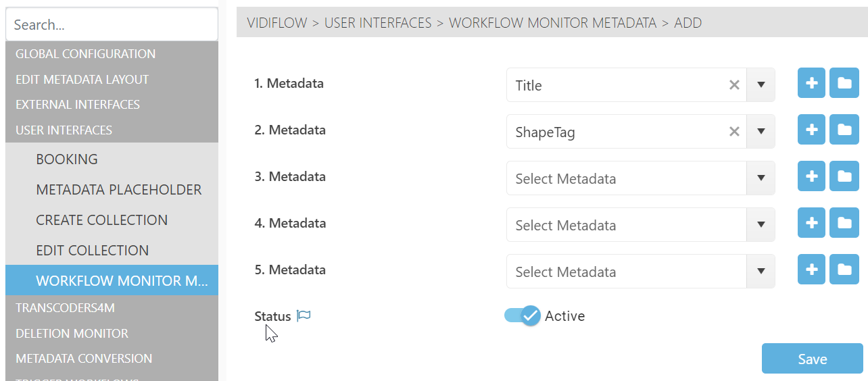Image resolution: width=868 pixels, height=381 pixels.
Task: Open the 5. Metadata dropdown arrow
Action: pos(761,272)
